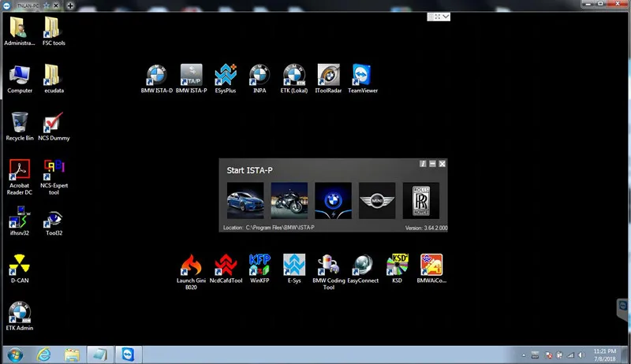The image size is (631, 364).
Task: Open the KSD desktop shortcut
Action: [x=398, y=269]
